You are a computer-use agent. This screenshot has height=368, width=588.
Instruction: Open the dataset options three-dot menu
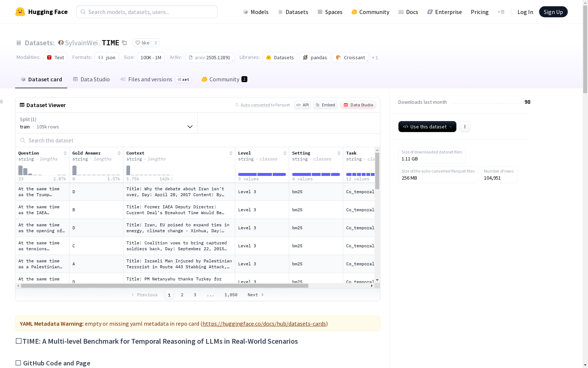tap(465, 127)
